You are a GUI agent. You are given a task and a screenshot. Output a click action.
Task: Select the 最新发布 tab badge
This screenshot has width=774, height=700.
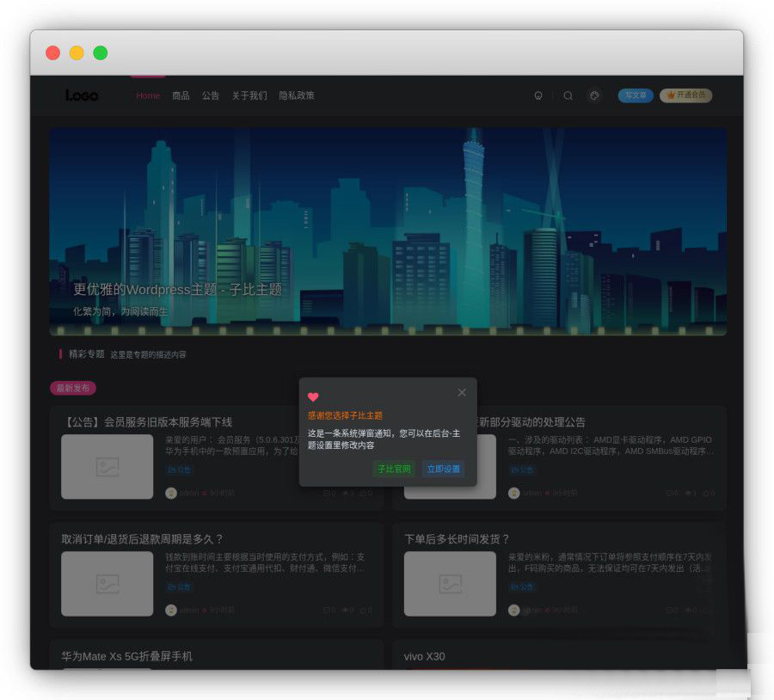coord(73,388)
